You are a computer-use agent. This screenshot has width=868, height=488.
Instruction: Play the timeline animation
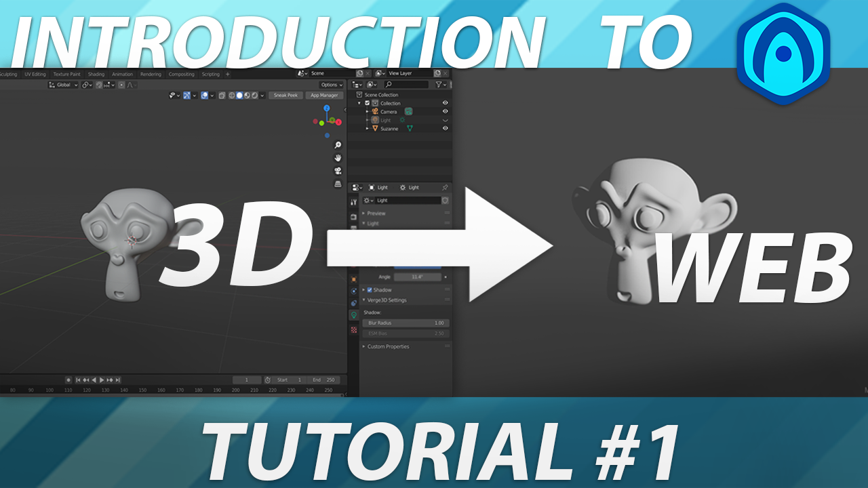pyautogui.click(x=102, y=380)
